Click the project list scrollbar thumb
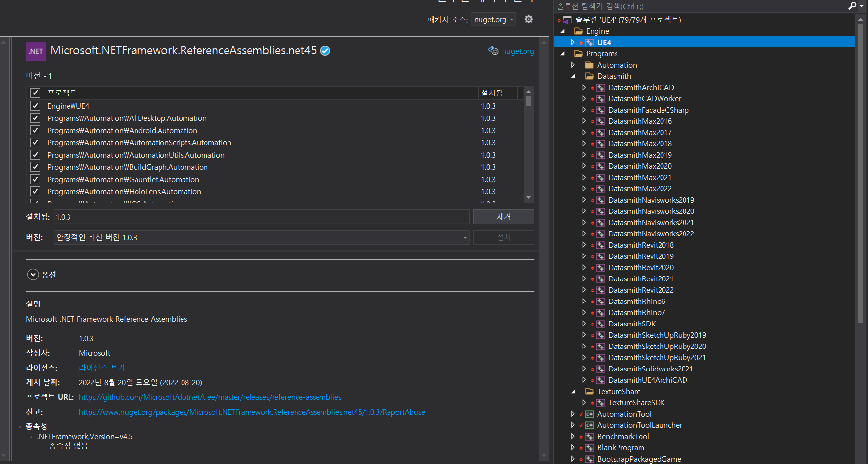 (528, 101)
